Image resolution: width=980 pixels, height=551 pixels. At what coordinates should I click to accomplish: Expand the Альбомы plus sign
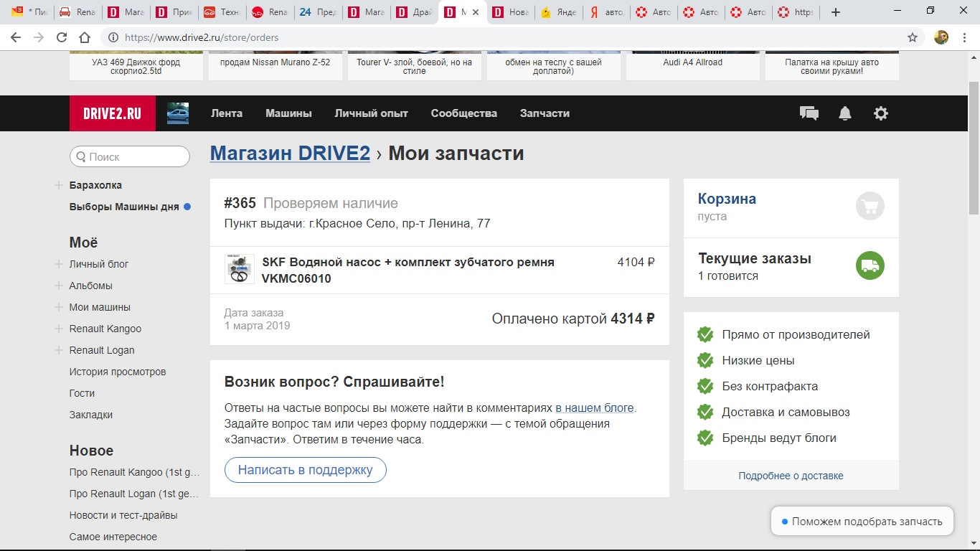[x=59, y=286]
